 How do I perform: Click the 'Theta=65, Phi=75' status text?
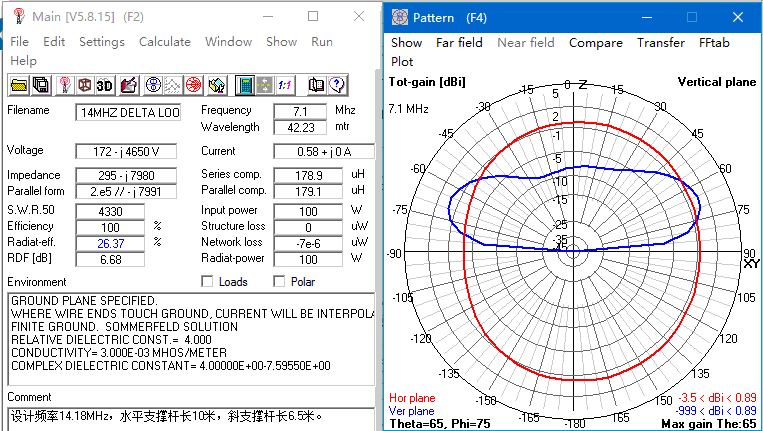point(439,424)
